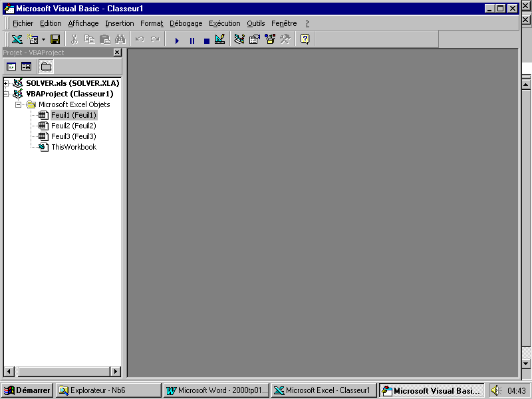Click the Microsoft Visual Basic taskbar button
532x399 pixels.
click(x=432, y=390)
